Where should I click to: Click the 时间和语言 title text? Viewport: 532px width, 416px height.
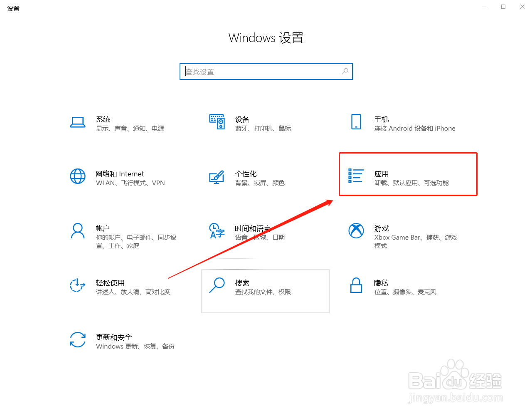(253, 228)
